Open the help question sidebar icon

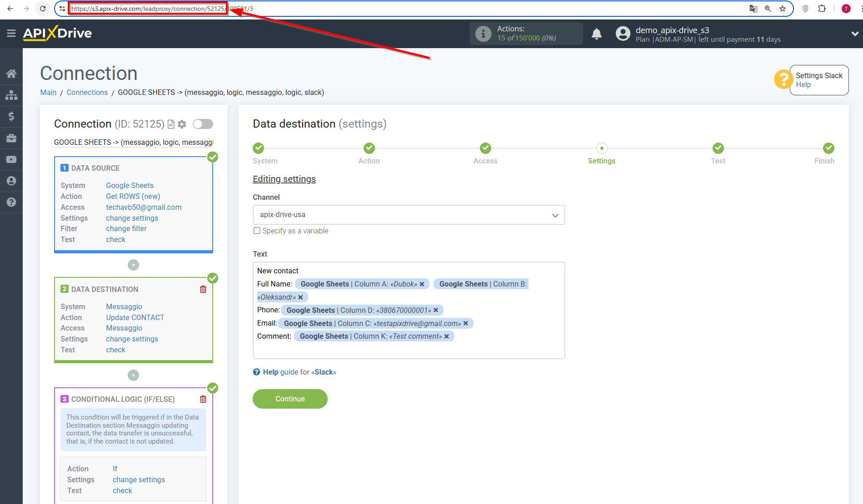tap(11, 202)
